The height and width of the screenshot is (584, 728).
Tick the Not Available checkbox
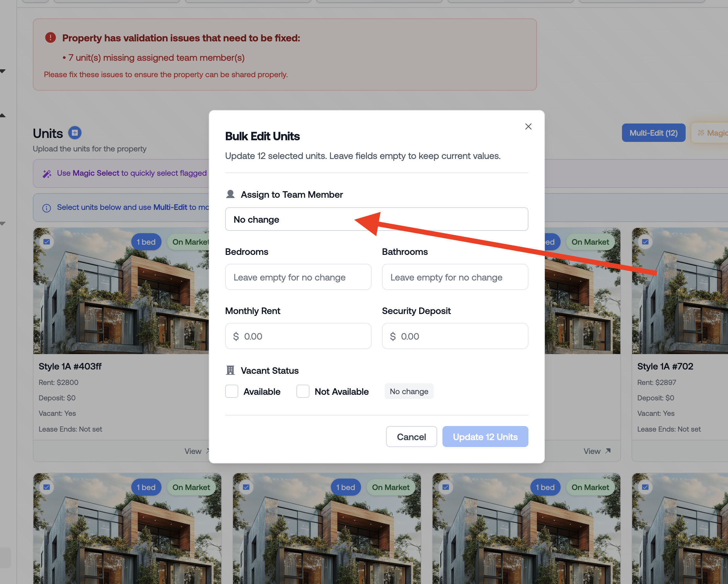pyautogui.click(x=303, y=392)
